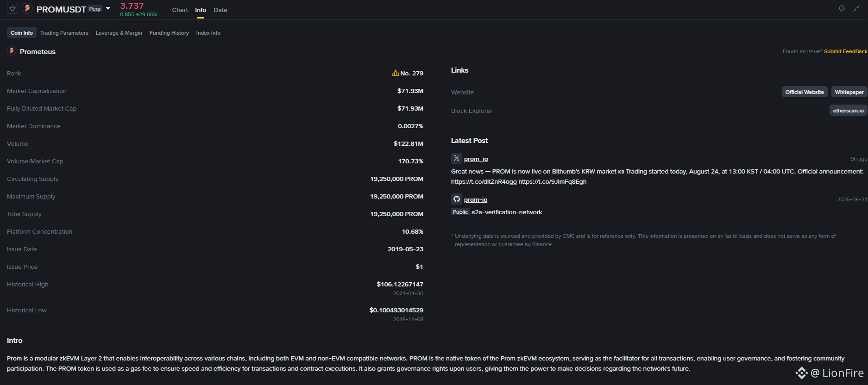This screenshot has width=868, height=385.
Task: Click the 9h ago timestamp on the post
Action: coord(859,159)
